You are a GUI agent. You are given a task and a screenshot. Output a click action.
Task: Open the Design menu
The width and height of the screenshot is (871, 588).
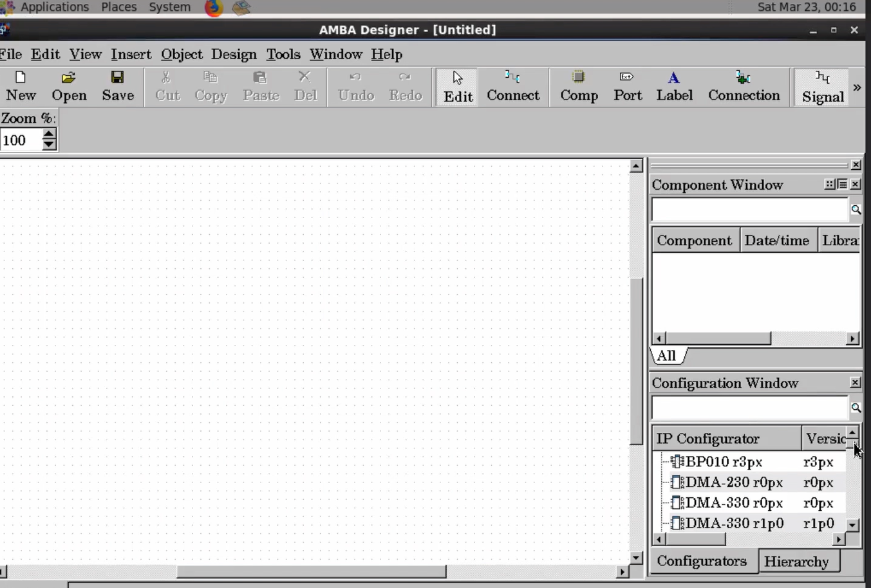tap(234, 54)
